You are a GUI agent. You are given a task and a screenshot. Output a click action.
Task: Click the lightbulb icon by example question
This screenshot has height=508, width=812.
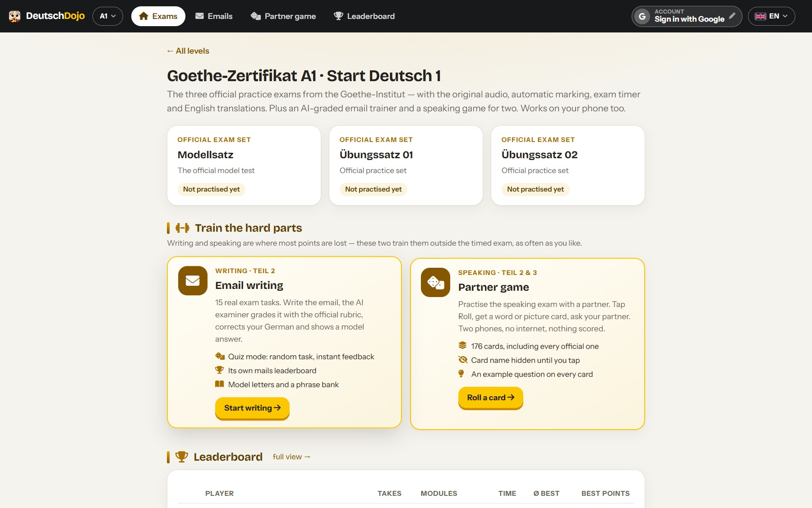pyautogui.click(x=461, y=374)
